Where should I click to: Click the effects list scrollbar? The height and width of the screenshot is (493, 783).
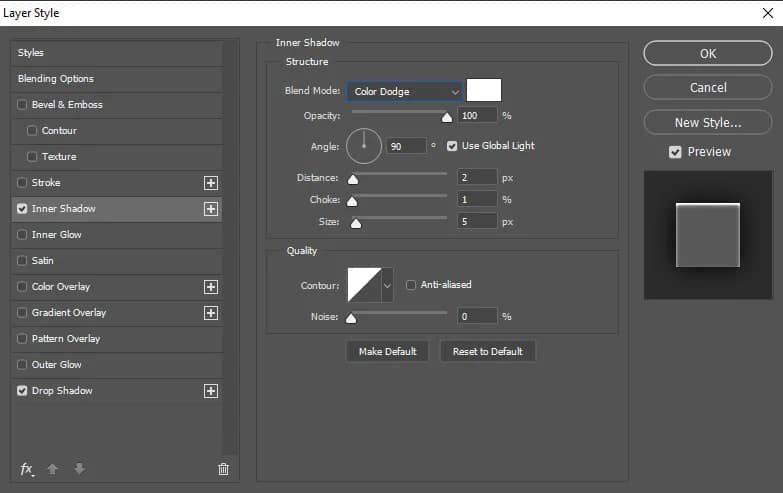pos(229,247)
